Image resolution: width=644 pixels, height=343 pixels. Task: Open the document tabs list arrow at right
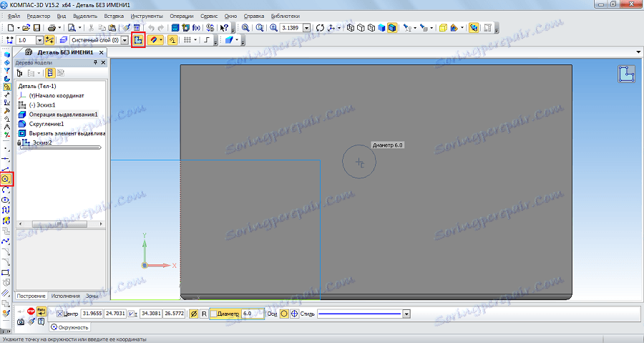[x=638, y=52]
